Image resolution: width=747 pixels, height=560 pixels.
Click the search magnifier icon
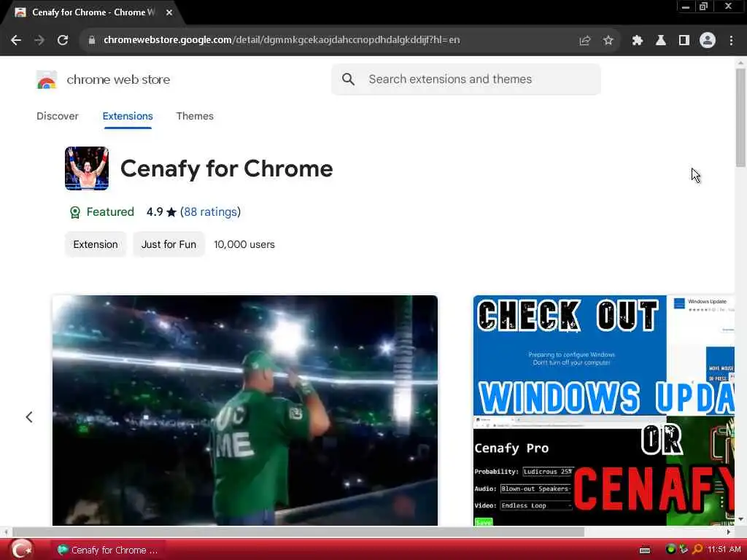(x=348, y=79)
